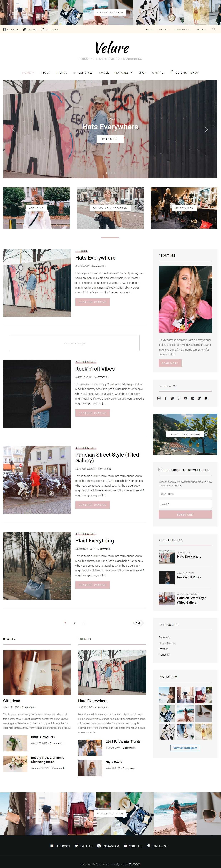Click the Your name input field
The height and width of the screenshot is (868, 221).
pyautogui.click(x=185, y=494)
